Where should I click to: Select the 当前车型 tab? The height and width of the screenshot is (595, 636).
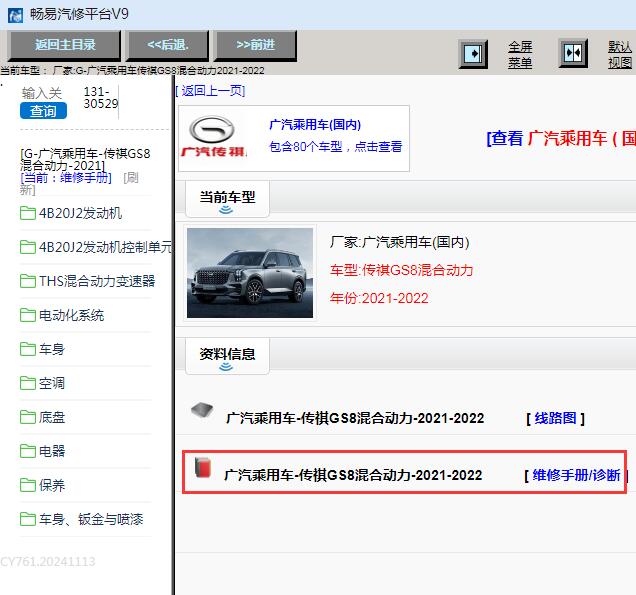(x=227, y=199)
